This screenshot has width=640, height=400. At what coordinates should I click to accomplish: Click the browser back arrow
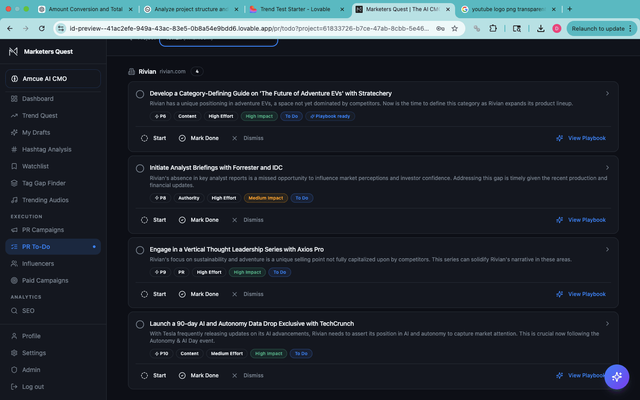(10, 29)
